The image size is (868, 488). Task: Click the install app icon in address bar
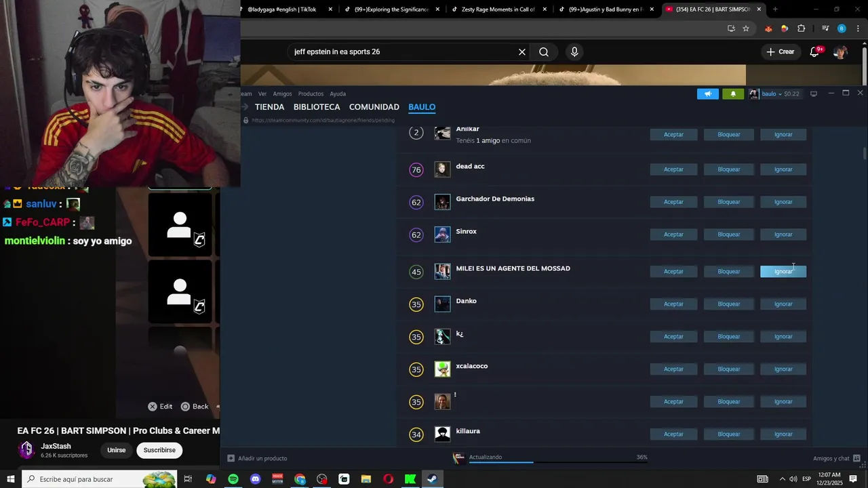[x=731, y=28]
